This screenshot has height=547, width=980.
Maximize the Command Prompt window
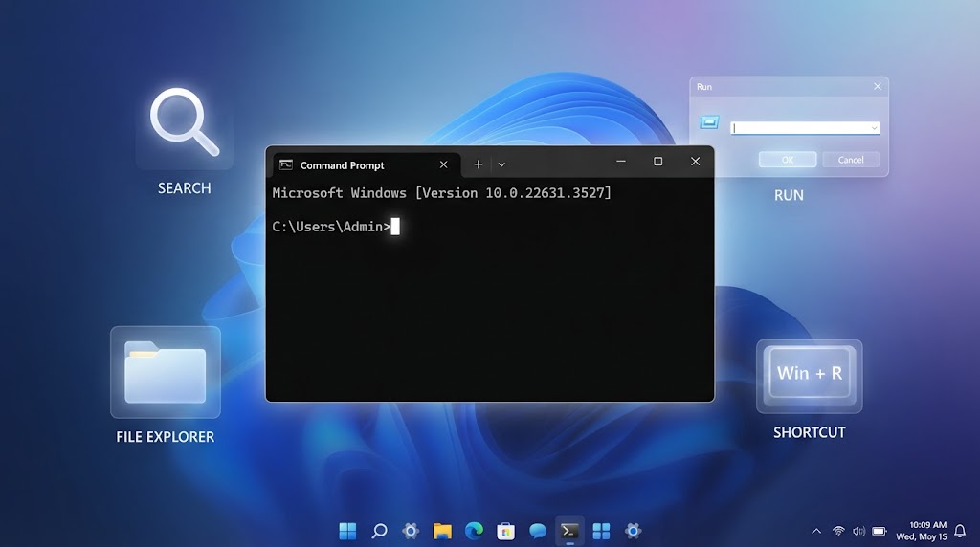658,161
